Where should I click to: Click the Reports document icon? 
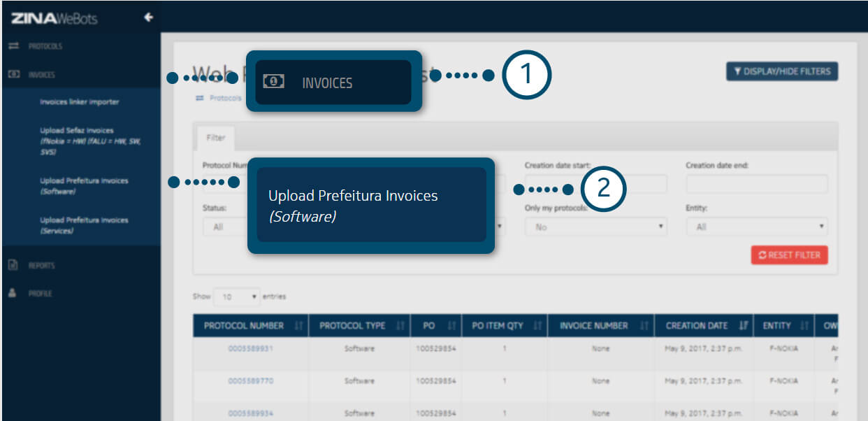point(13,265)
